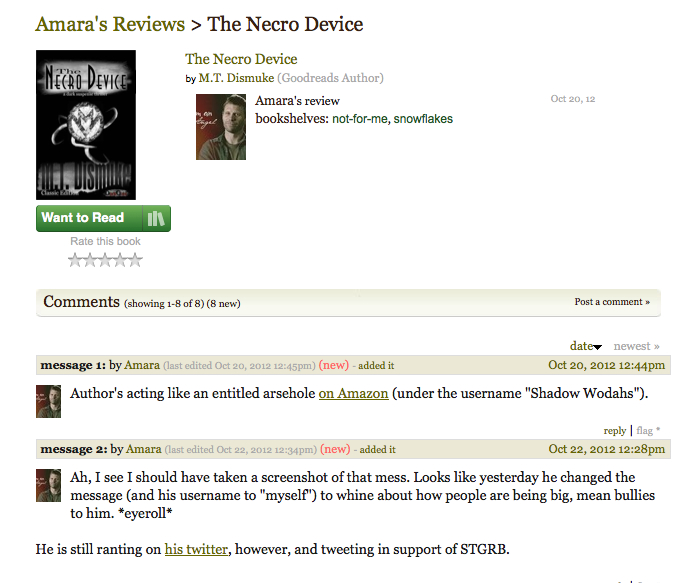Click The Necro Device book cover
685x583 pixels.
[x=86, y=125]
